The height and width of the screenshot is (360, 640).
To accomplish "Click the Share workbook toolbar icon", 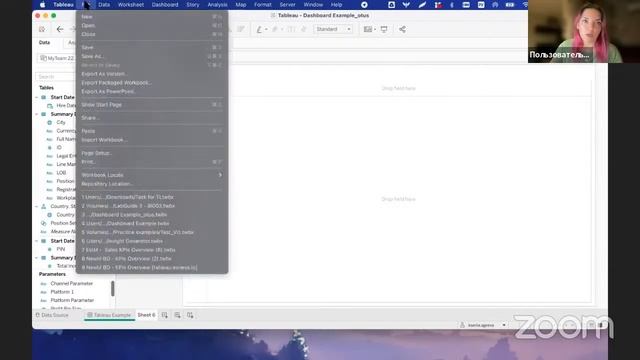I will pyautogui.click(x=402, y=29).
